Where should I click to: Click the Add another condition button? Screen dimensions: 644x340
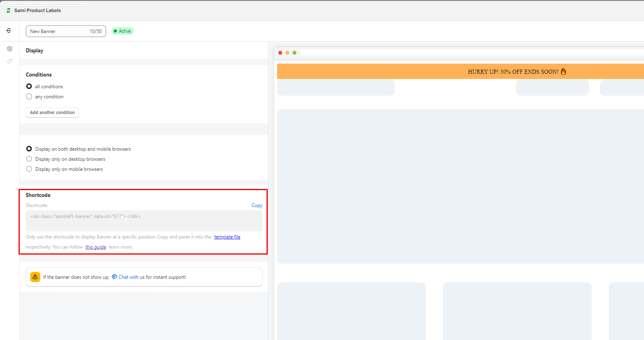52,113
